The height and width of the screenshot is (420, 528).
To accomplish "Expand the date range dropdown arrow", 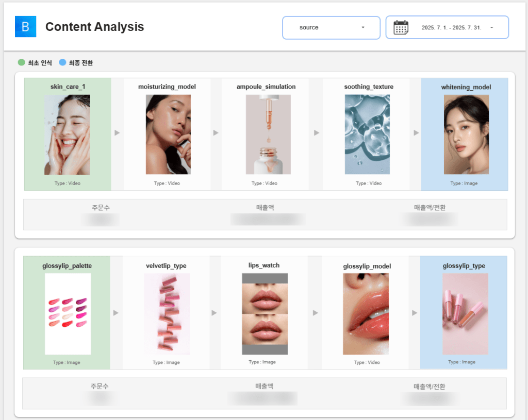I will tap(491, 27).
